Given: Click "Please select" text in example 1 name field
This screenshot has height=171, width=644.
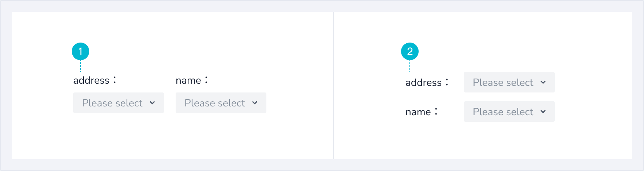Looking at the screenshot, I should pyautogui.click(x=215, y=103).
